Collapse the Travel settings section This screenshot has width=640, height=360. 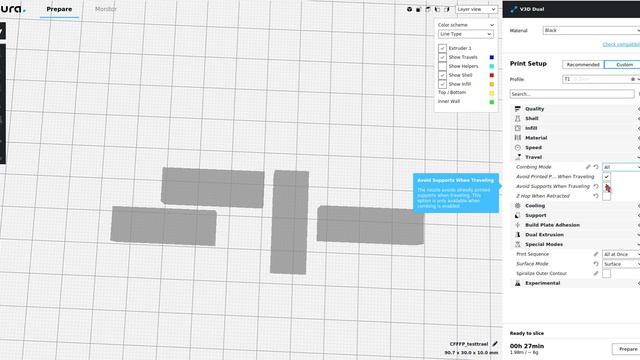click(575, 157)
